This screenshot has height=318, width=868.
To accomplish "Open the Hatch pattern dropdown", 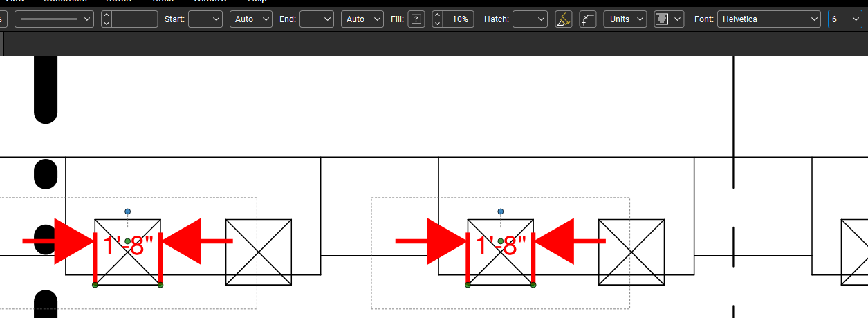I will point(530,19).
